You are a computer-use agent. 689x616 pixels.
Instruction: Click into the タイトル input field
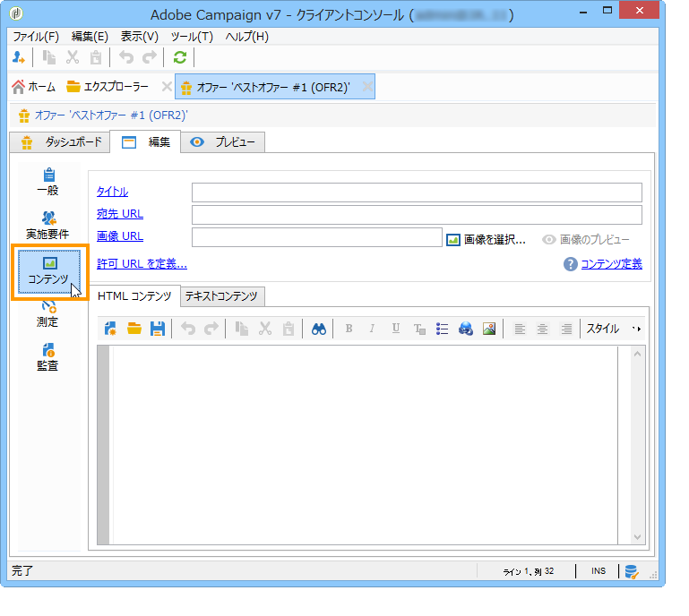tap(417, 192)
